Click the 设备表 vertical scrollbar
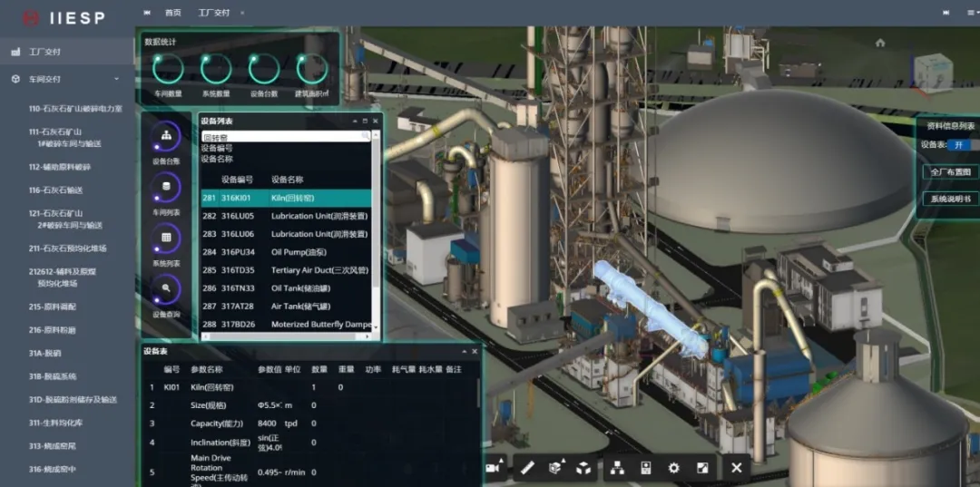980x487 pixels. [478, 394]
